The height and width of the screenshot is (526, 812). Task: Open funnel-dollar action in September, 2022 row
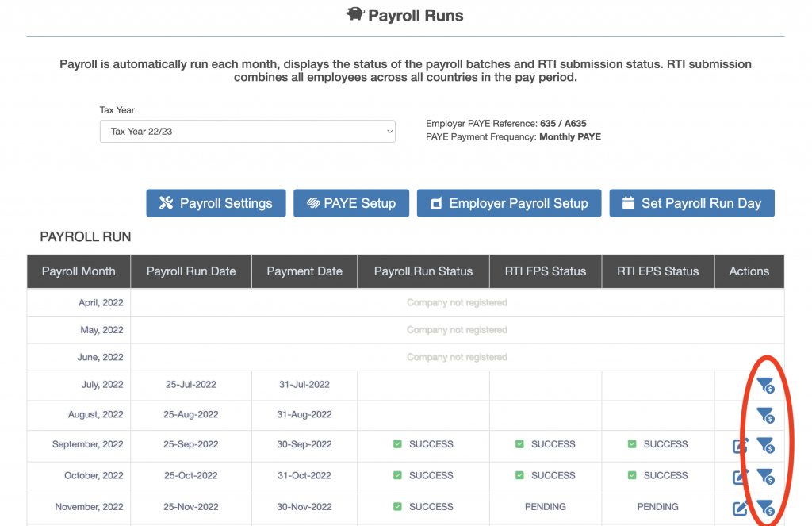[x=764, y=445]
